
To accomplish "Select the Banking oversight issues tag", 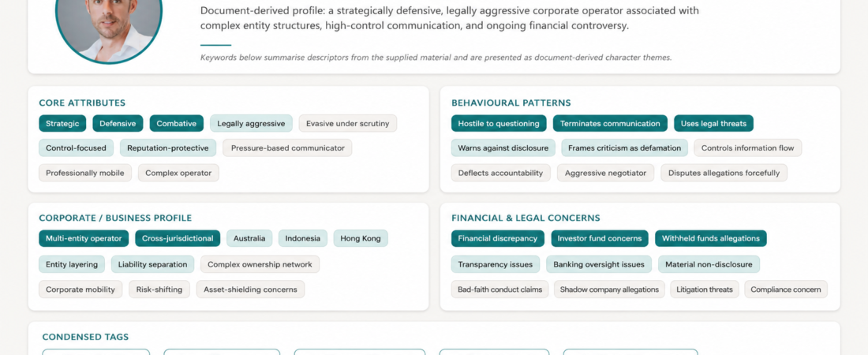I will [x=599, y=264].
